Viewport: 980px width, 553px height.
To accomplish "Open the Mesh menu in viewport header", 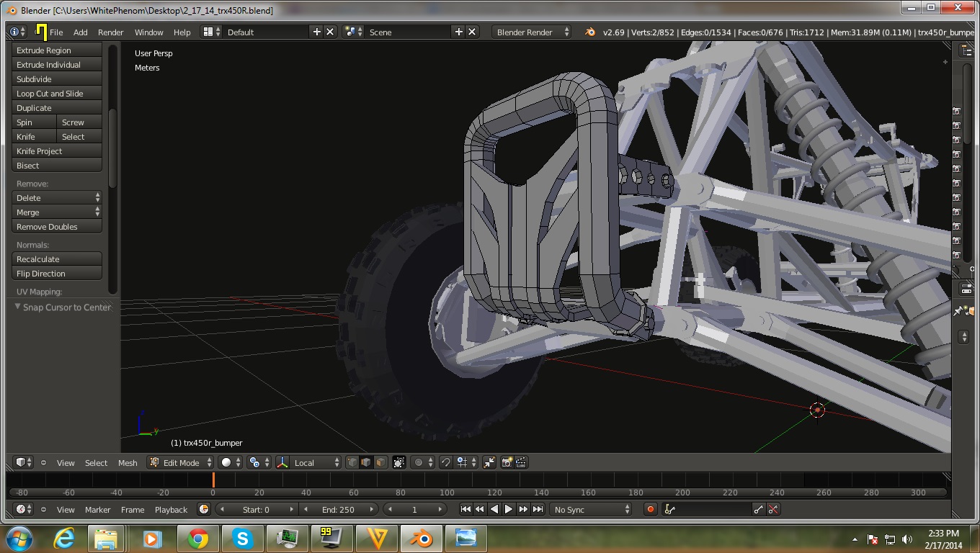I will click(x=128, y=462).
